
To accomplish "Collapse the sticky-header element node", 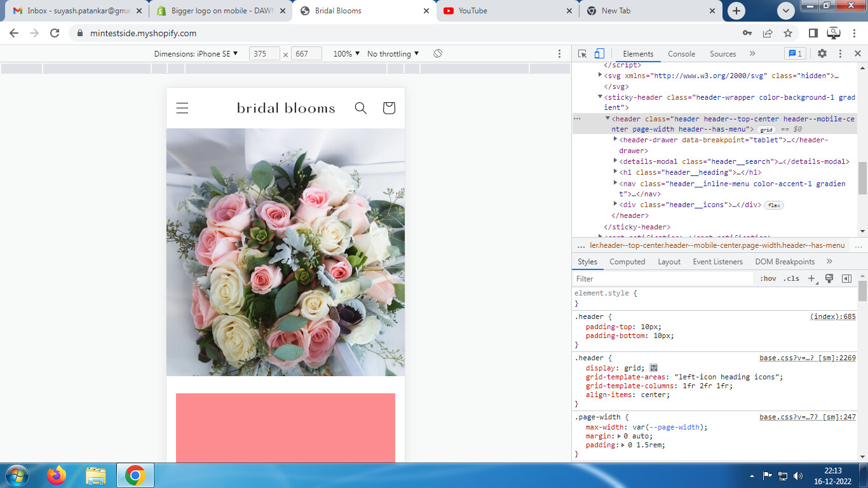I will [x=600, y=97].
